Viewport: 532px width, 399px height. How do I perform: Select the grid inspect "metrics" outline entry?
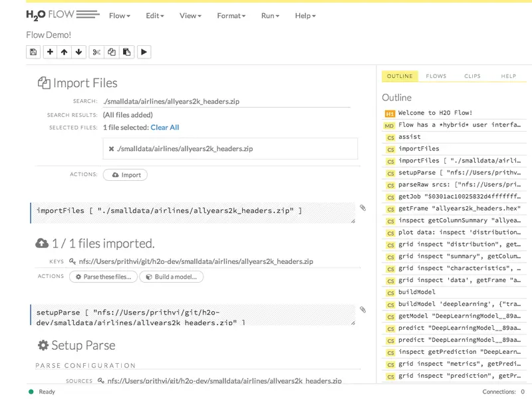click(x=456, y=364)
